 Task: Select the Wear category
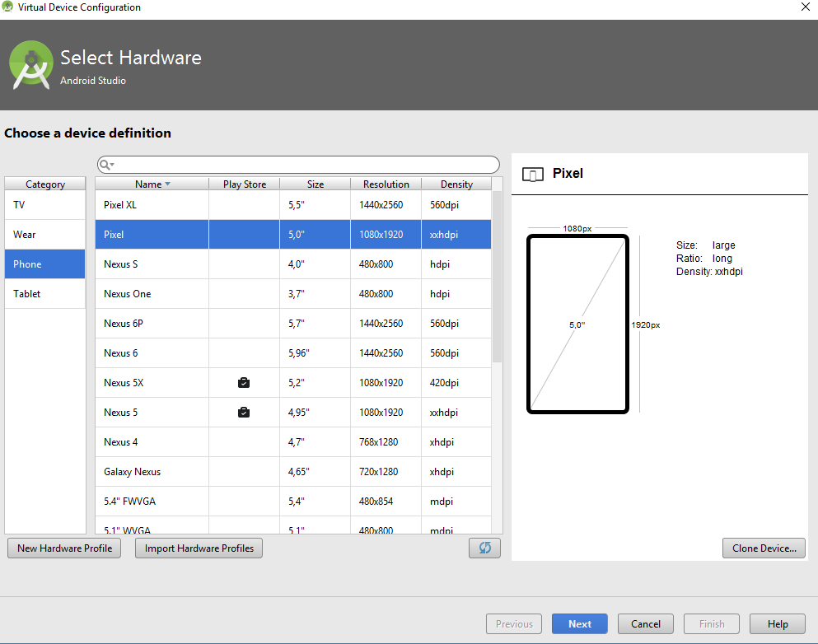[44, 235]
